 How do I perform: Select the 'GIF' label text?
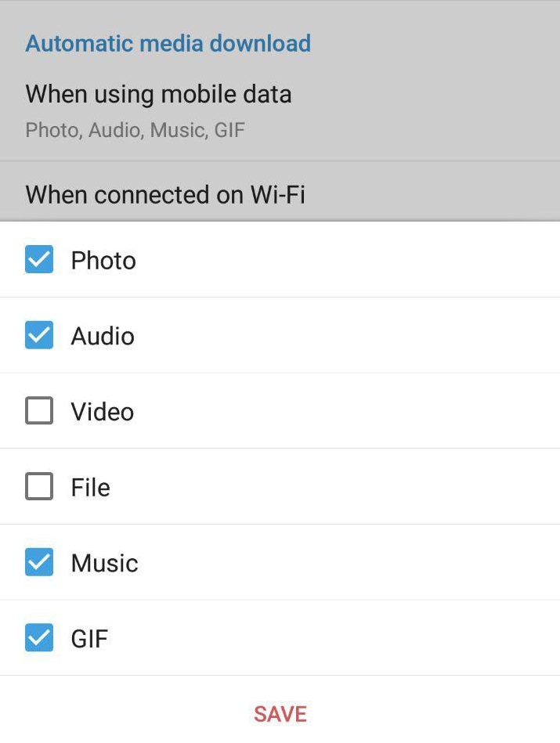89,639
